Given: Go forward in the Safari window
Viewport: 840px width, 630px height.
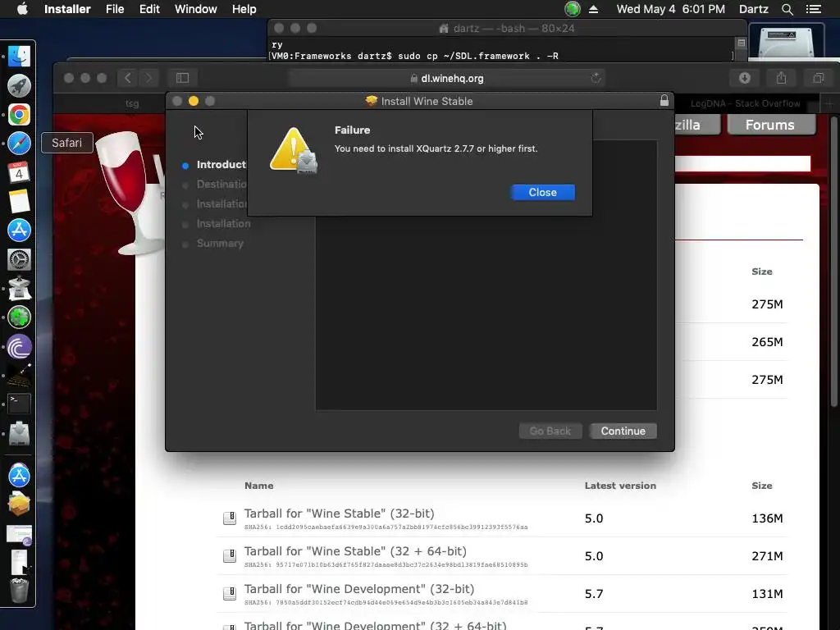Looking at the screenshot, I should pos(148,78).
